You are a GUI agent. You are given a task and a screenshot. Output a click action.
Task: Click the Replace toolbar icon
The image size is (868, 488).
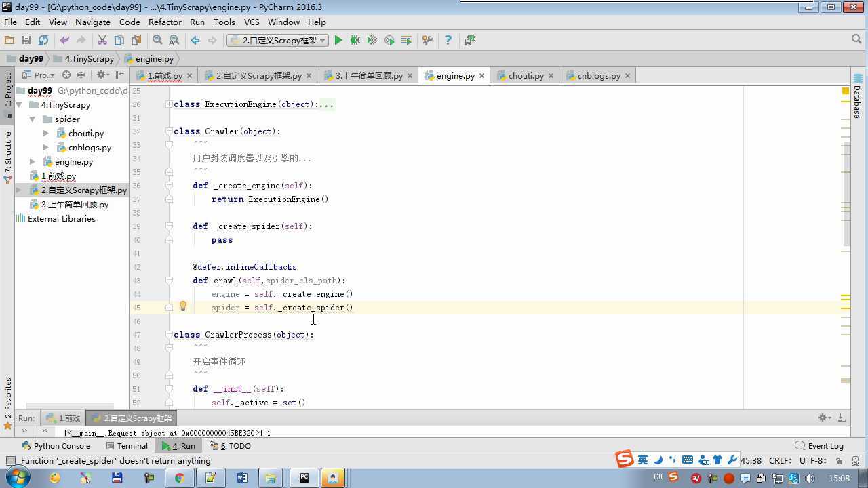(174, 41)
